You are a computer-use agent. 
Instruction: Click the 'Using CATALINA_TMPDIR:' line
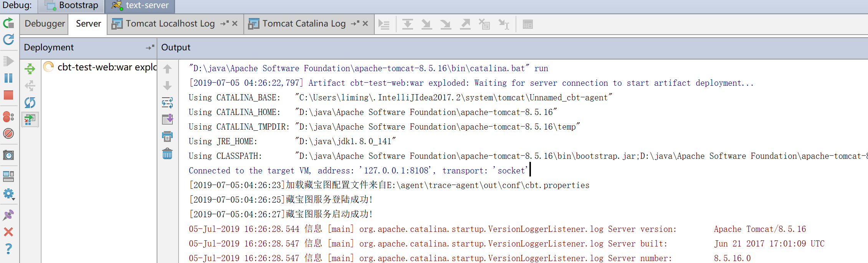point(384,127)
